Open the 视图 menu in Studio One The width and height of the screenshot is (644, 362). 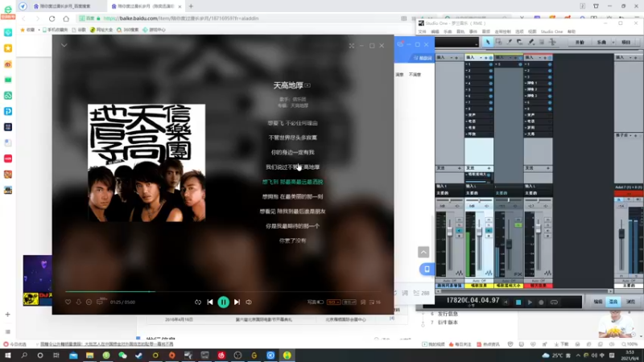[x=532, y=31]
